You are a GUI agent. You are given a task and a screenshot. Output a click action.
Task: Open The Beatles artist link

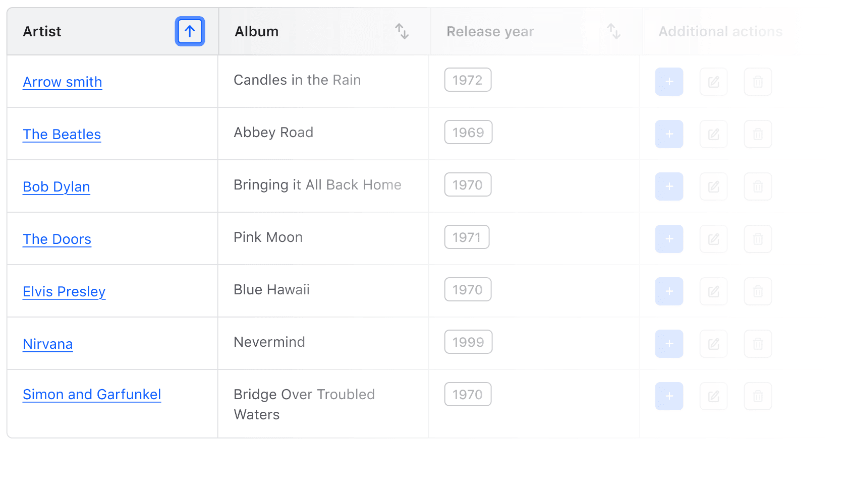[x=62, y=134]
